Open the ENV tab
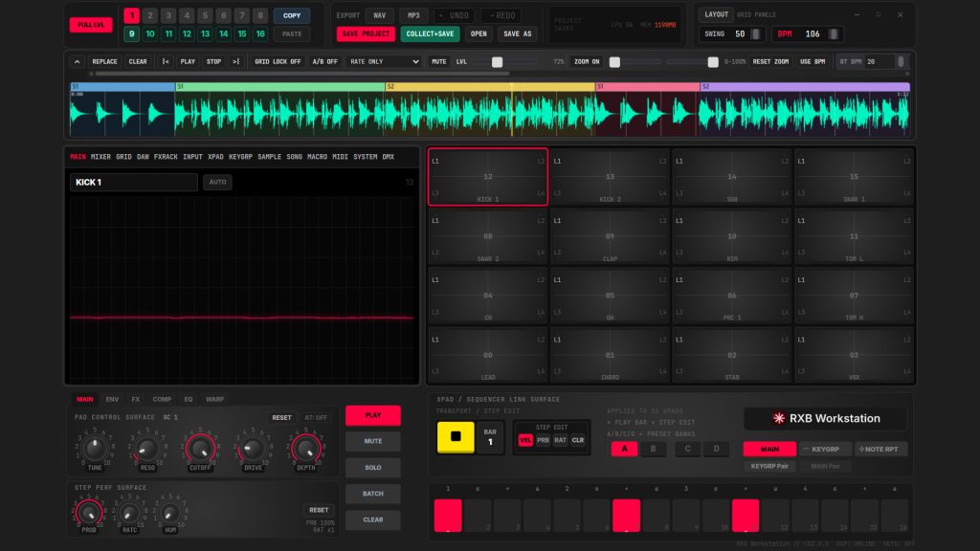Image resolution: width=980 pixels, height=551 pixels. point(112,399)
